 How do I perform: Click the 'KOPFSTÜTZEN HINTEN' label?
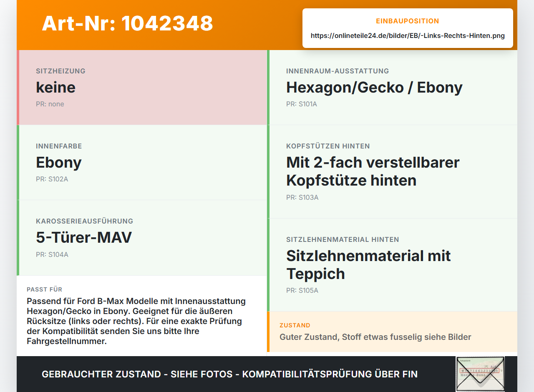click(328, 146)
